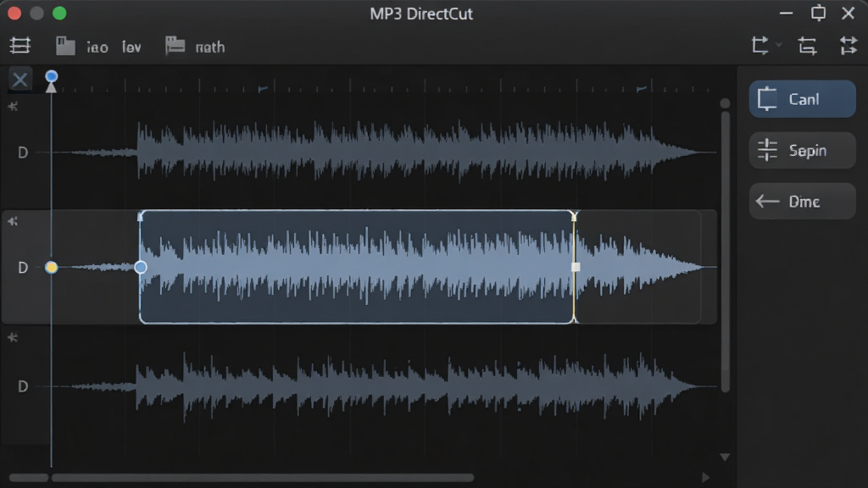Toggle the mute speaker icon on the middle selected track
The width and height of the screenshot is (868, 488).
(x=13, y=222)
